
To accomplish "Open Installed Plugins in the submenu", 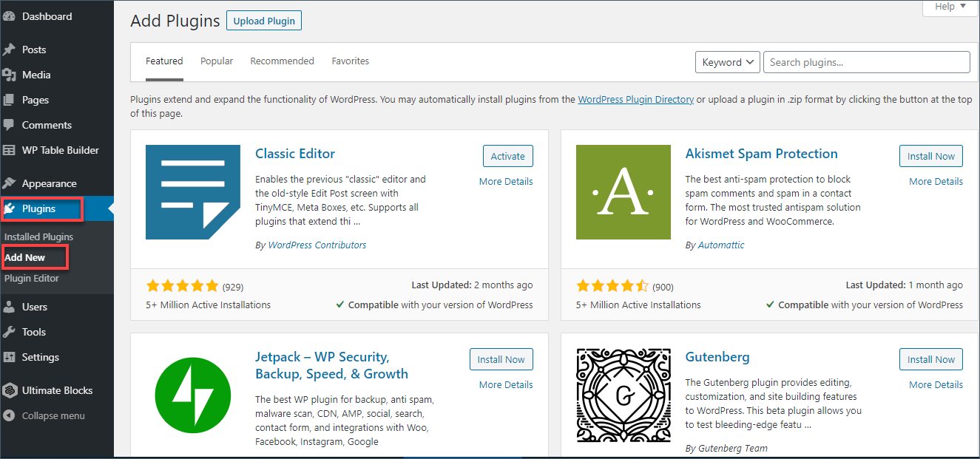I will point(39,237).
